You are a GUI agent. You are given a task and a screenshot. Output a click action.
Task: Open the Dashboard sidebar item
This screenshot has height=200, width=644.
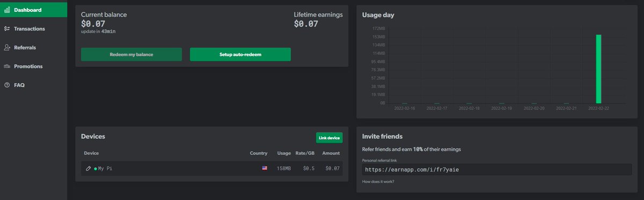pyautogui.click(x=33, y=10)
